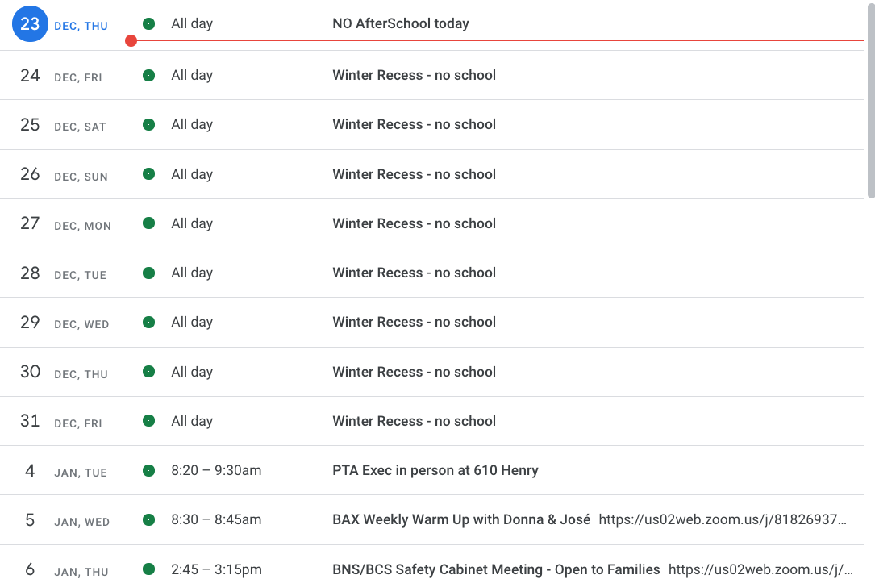The width and height of the screenshot is (875, 588).
Task: Click 'All day' in the Dec 23 row
Action: point(192,23)
